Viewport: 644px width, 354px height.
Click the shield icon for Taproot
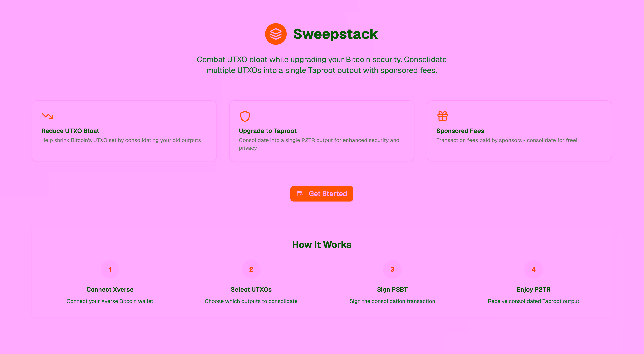[245, 116]
